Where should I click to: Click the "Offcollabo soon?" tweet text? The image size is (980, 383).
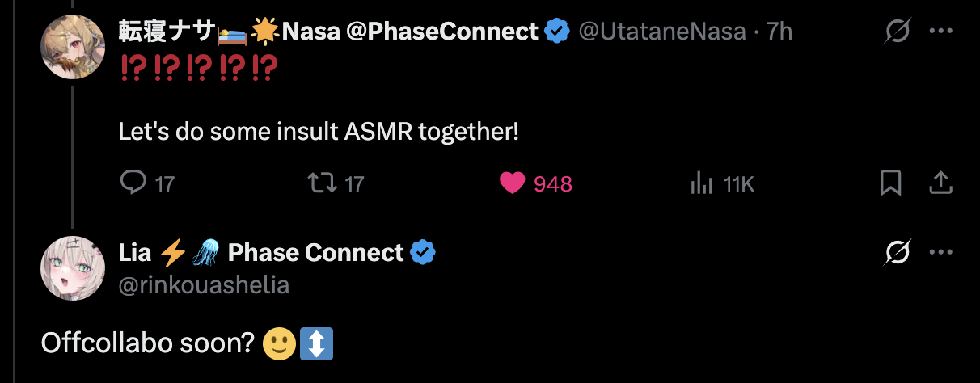(x=147, y=343)
